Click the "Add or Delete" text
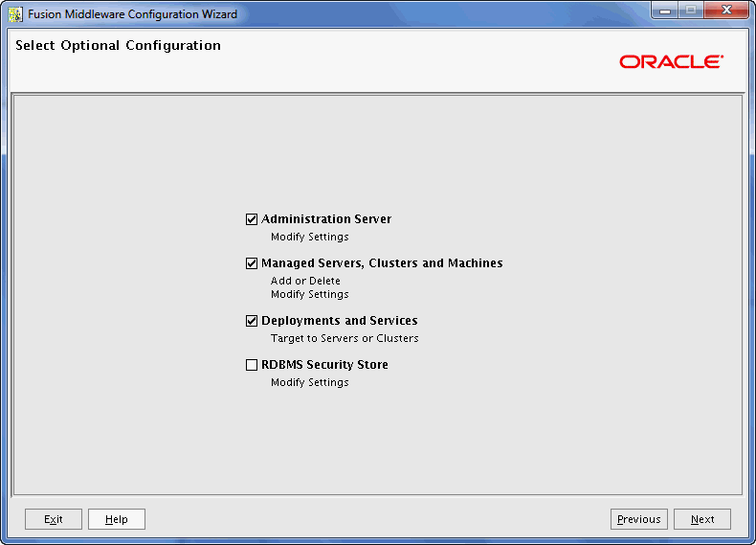This screenshot has height=545, width=756. coord(305,281)
